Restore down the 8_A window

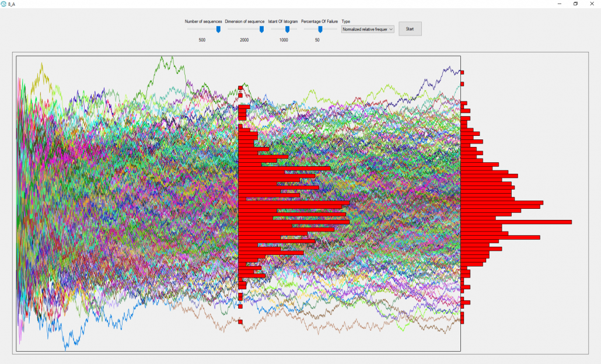point(575,3)
